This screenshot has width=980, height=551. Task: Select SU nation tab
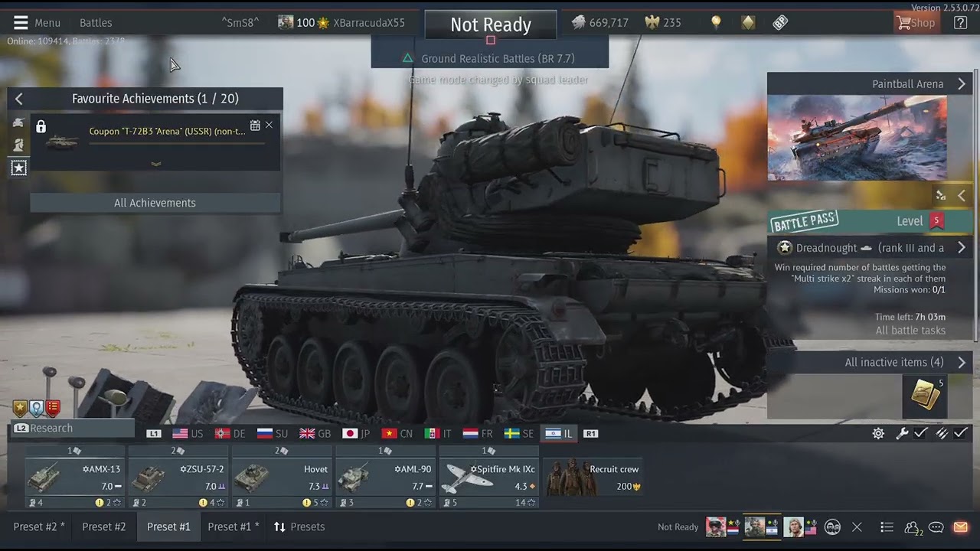click(273, 433)
